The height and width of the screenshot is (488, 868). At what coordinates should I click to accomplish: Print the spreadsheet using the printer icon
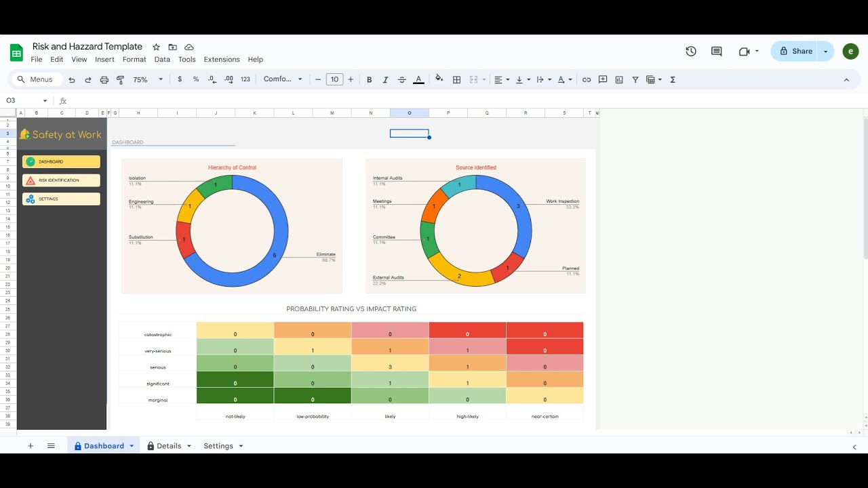click(104, 79)
